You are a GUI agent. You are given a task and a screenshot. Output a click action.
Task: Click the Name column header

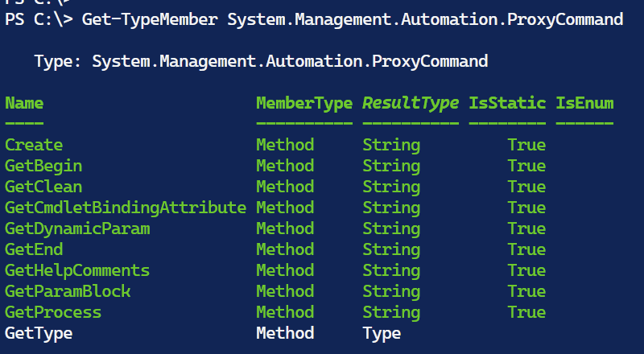point(24,103)
